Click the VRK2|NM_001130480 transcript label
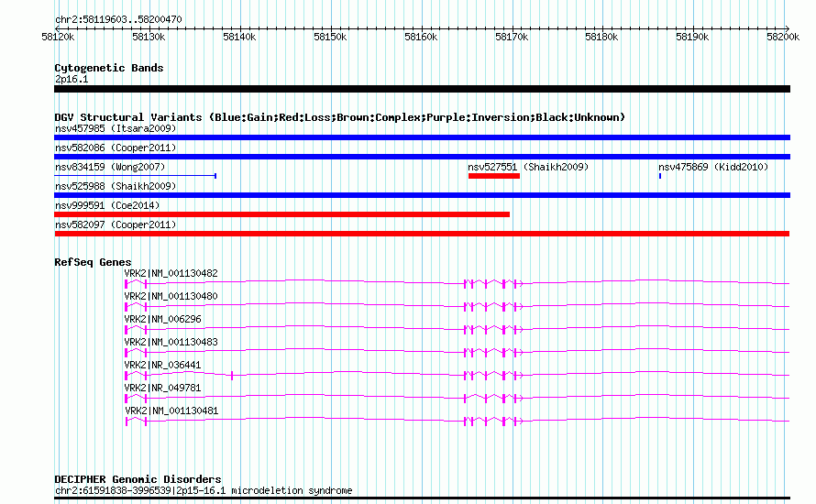 (x=171, y=296)
